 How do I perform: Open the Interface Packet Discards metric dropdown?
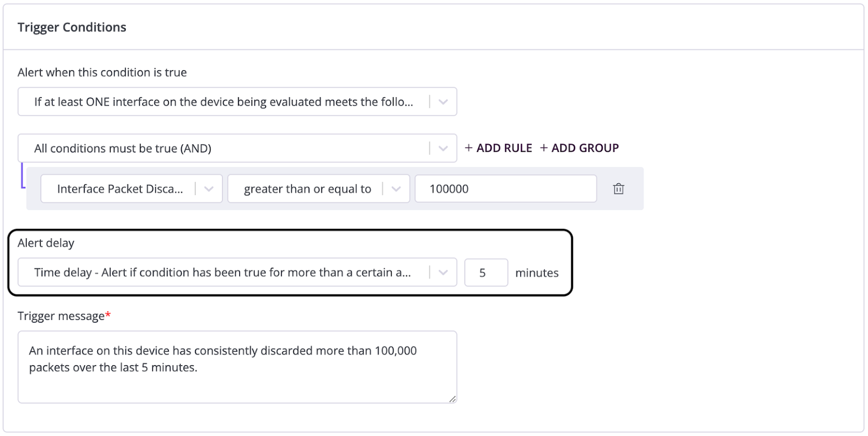coord(208,189)
